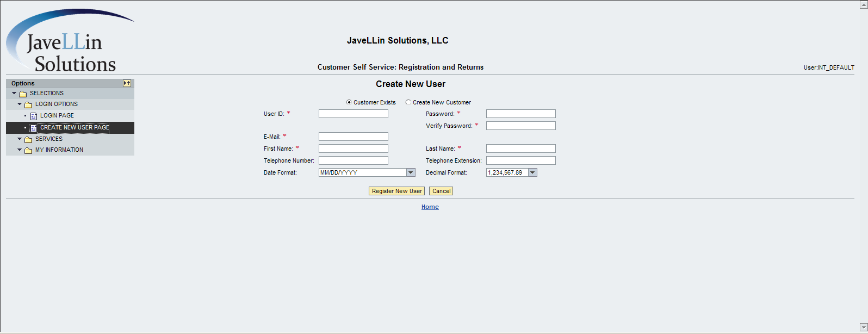868x334 pixels.
Task: Focus the Telephone Extension field
Action: [x=521, y=160]
